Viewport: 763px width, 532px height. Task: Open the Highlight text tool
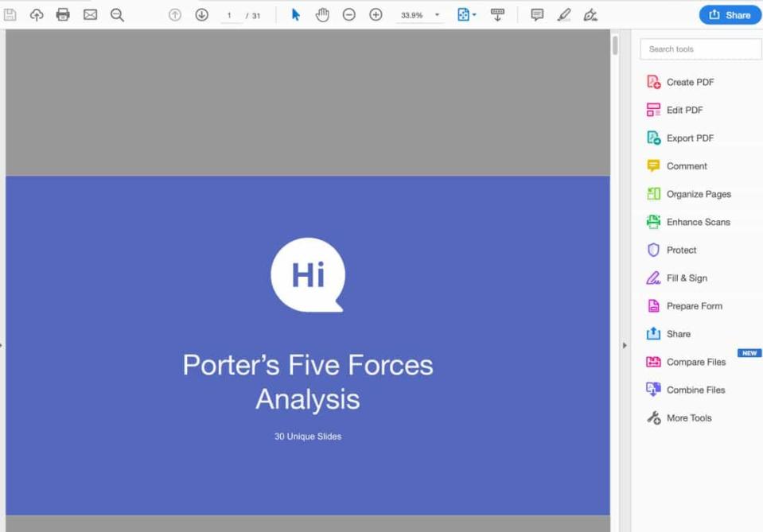563,14
